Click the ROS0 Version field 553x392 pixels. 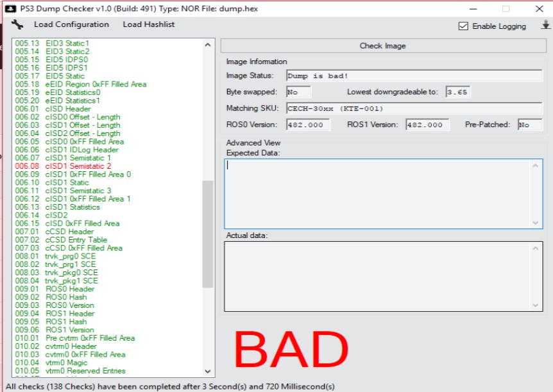tap(308, 124)
